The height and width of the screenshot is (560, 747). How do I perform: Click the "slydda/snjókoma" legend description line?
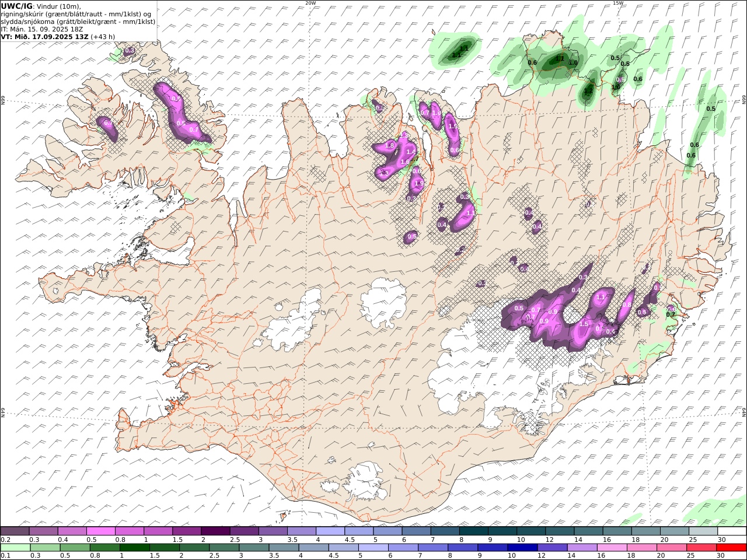78,21
